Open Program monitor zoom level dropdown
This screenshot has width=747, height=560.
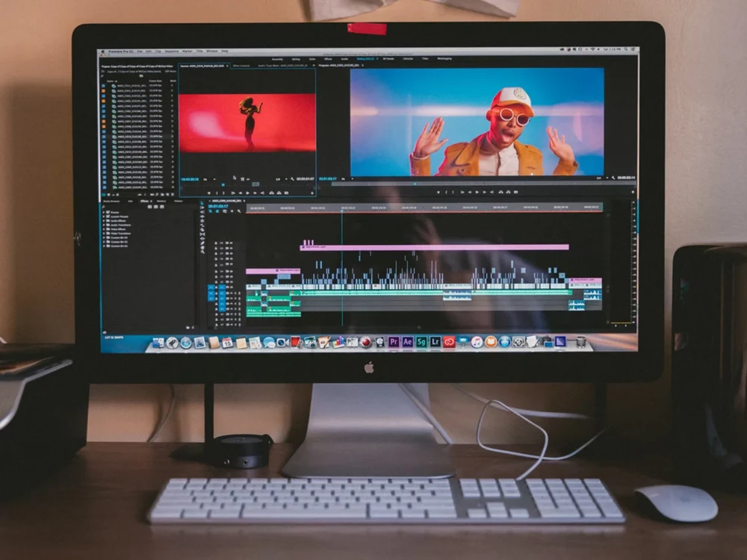[x=348, y=179]
